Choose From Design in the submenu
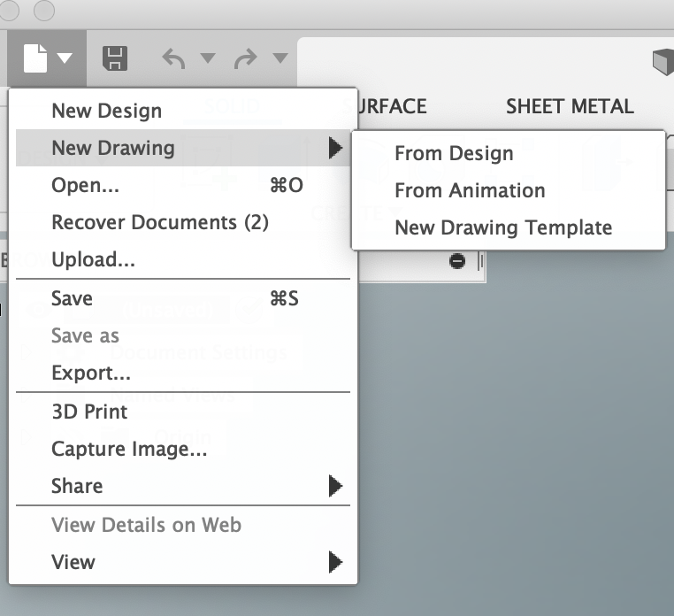Image resolution: width=674 pixels, height=616 pixels. [x=509, y=153]
